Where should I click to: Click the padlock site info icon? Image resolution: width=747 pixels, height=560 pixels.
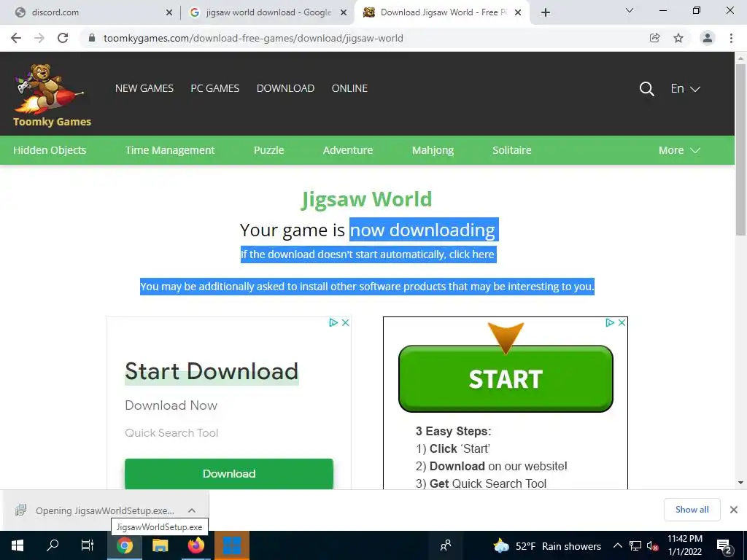92,38
